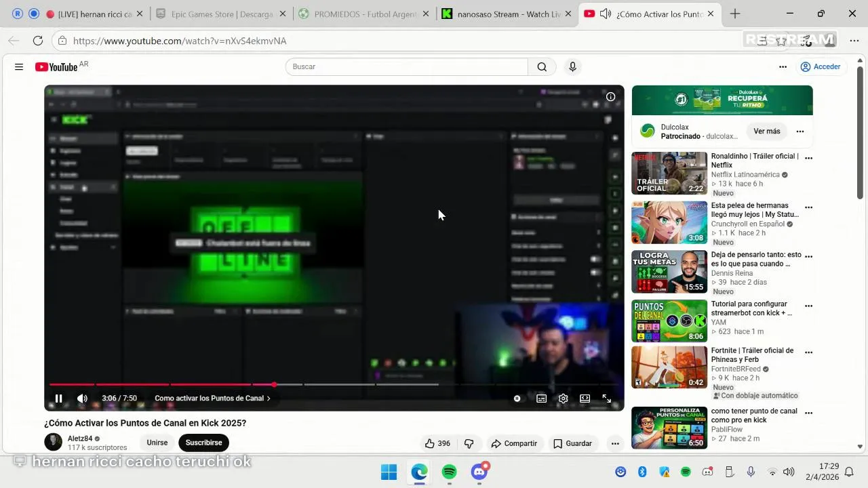The width and height of the screenshot is (868, 488).
Task: Open menu for 'Ronaldinho | Tráiler oficial' video
Action: tap(808, 159)
